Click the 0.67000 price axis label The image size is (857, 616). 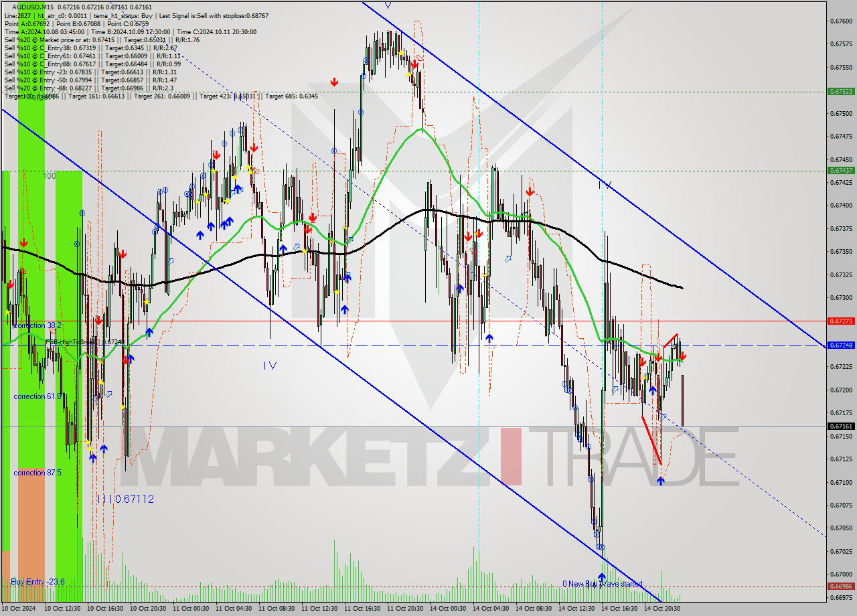pos(840,574)
